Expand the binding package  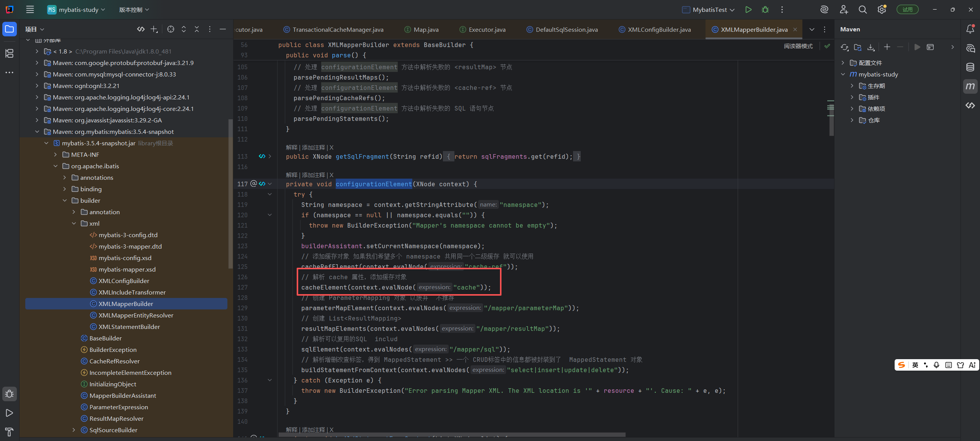tap(65, 189)
